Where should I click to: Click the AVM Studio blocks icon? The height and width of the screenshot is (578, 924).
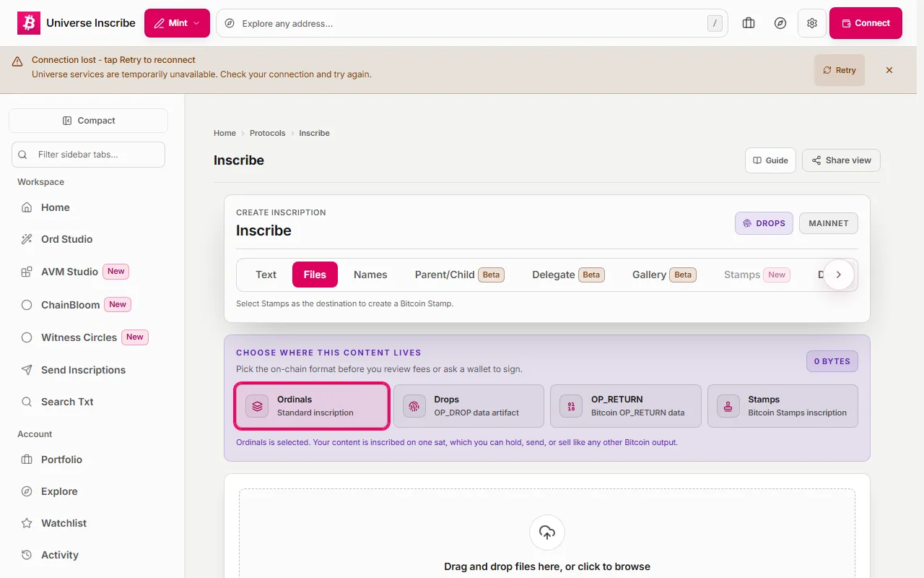coord(27,272)
